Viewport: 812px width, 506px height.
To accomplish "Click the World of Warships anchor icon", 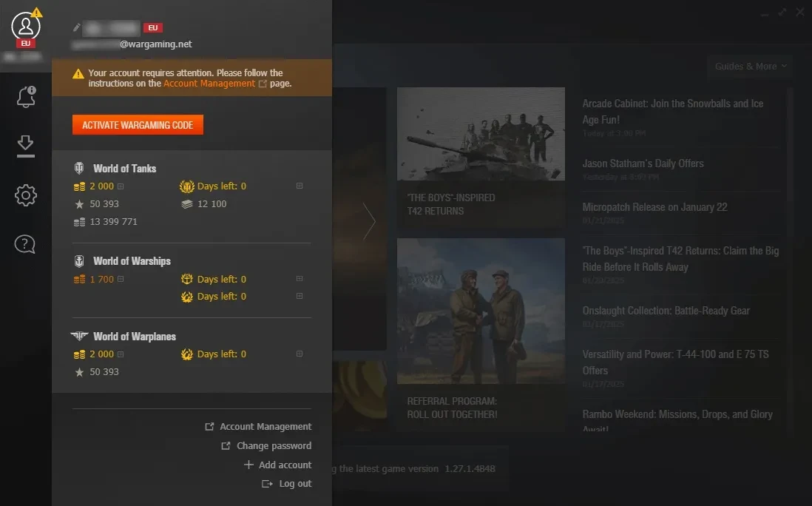I will (x=80, y=261).
